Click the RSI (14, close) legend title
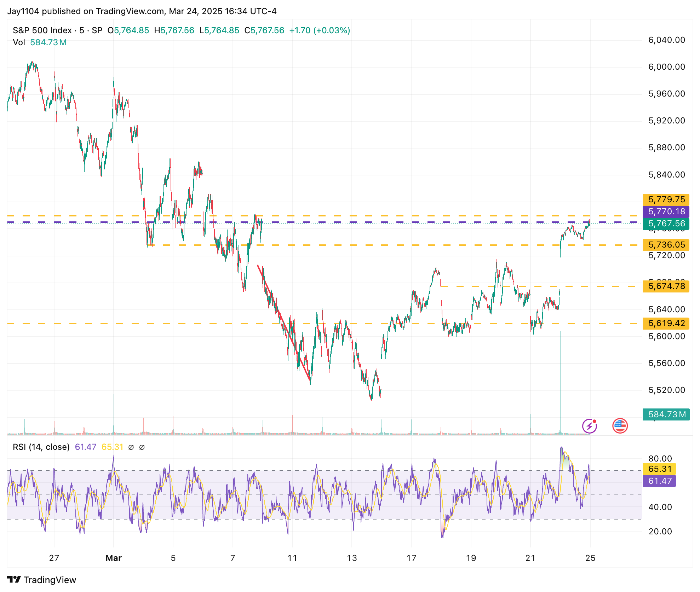 [x=41, y=447]
